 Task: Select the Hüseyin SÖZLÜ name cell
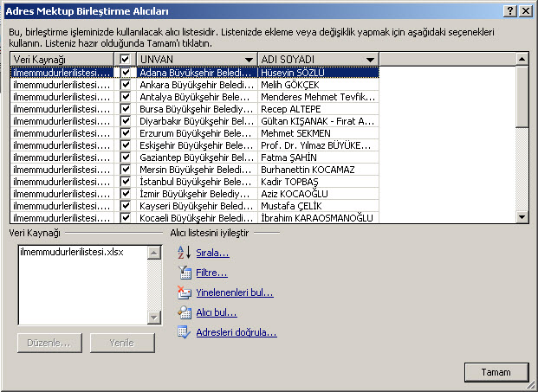point(318,73)
